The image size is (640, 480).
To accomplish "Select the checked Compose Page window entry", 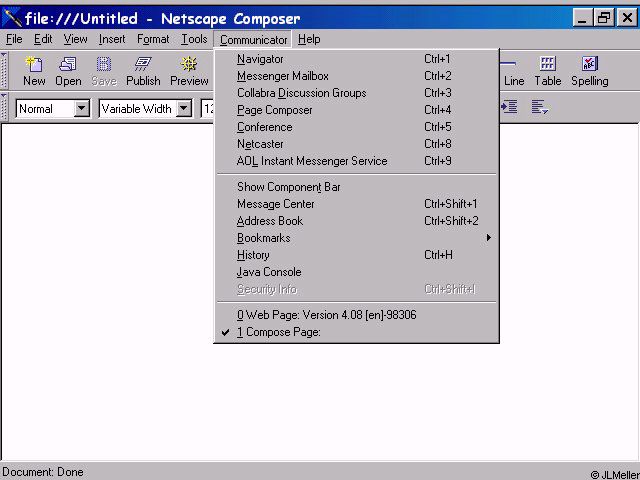I will point(356,332).
